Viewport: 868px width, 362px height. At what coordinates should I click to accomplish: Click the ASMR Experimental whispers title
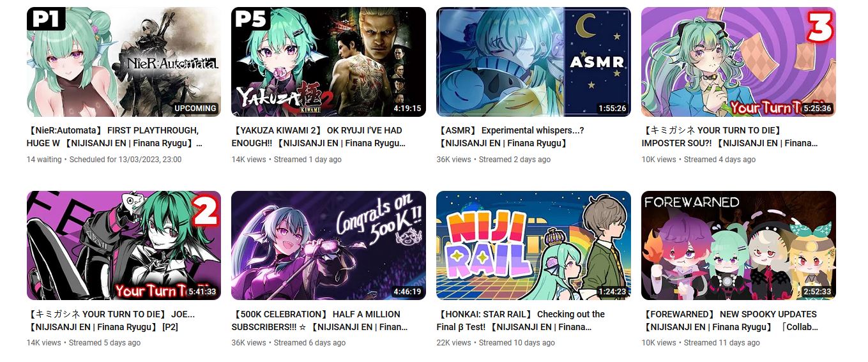(510, 137)
